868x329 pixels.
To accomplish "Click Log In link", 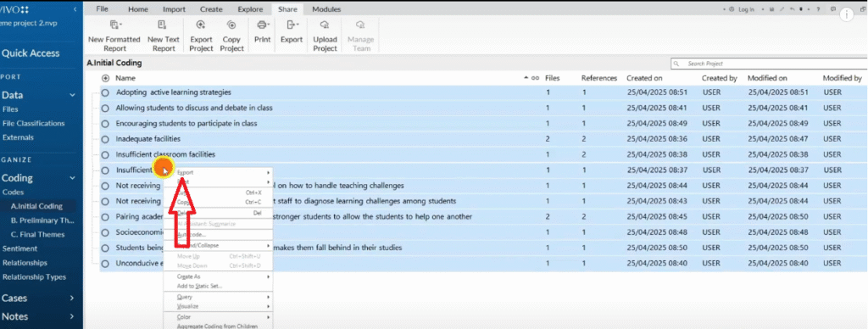I will pos(746,10).
